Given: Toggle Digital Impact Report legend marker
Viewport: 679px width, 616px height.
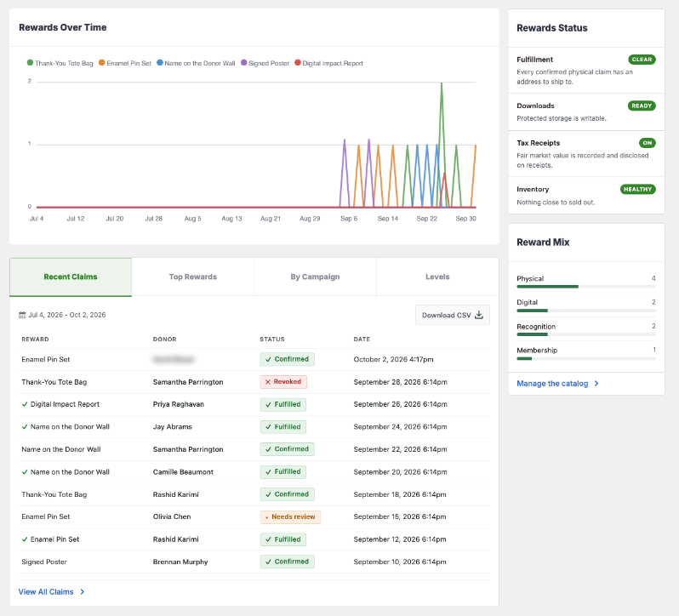Looking at the screenshot, I should [x=298, y=63].
